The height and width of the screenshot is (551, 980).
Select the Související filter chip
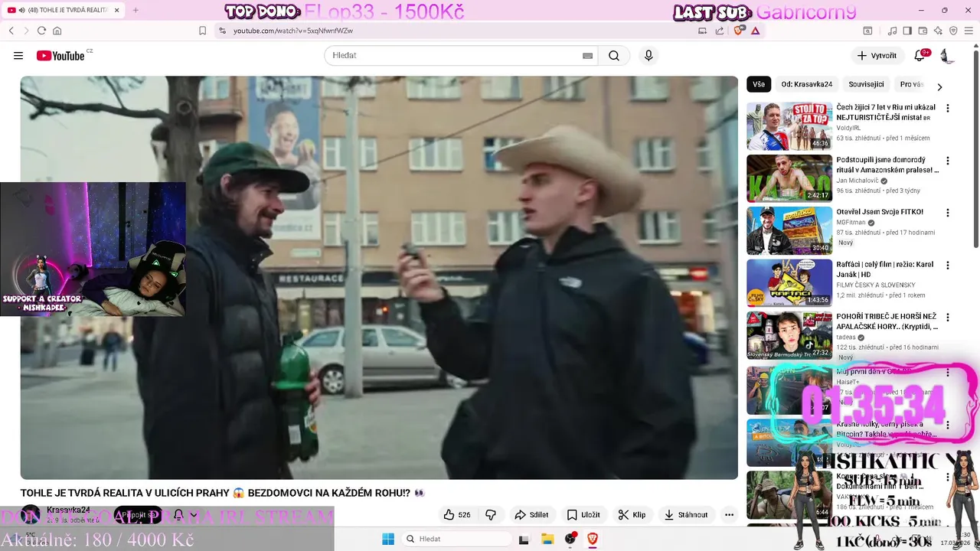[x=866, y=84]
